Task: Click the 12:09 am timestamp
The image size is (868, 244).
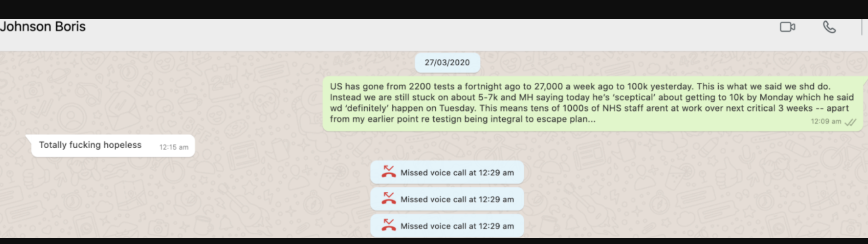Action: [826, 122]
